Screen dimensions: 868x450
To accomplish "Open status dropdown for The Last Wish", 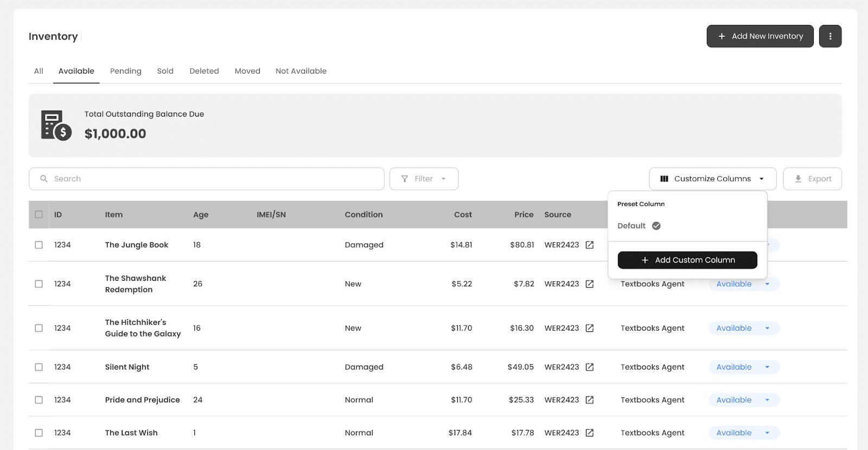I will [x=744, y=433].
